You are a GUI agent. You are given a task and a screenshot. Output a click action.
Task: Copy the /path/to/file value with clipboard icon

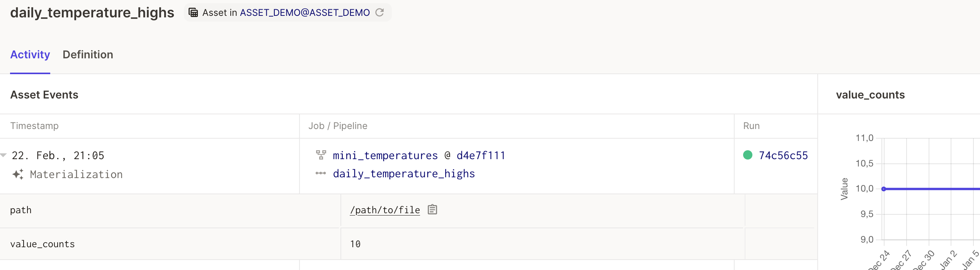point(432,210)
